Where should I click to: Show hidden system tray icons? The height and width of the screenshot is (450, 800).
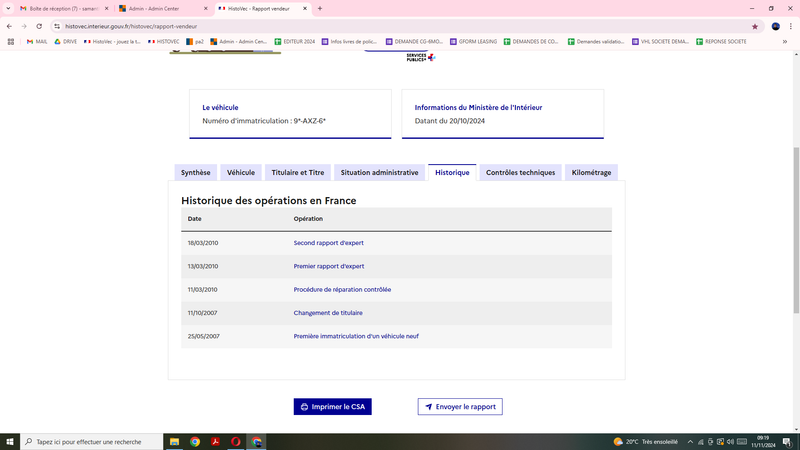pos(690,442)
